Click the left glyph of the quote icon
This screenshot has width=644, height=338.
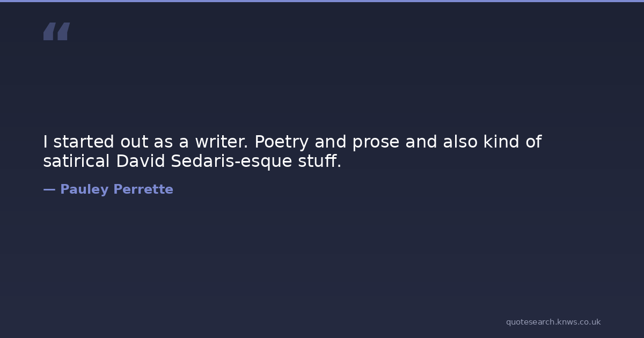[x=49, y=32]
